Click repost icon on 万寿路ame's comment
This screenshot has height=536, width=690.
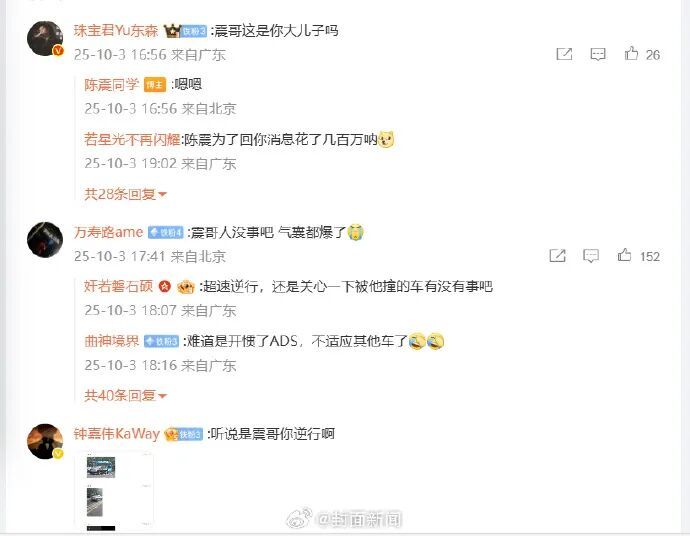557,256
